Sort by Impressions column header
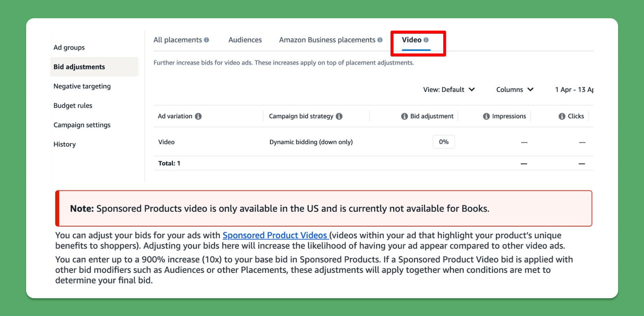Screen dimensions: 644x316 click(x=509, y=116)
